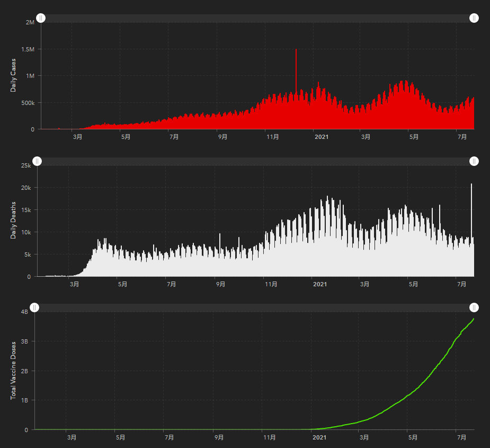This screenshot has height=448, width=490.
Task: Click the 2021 label on the vaccine chart axis
Action: pos(319,437)
